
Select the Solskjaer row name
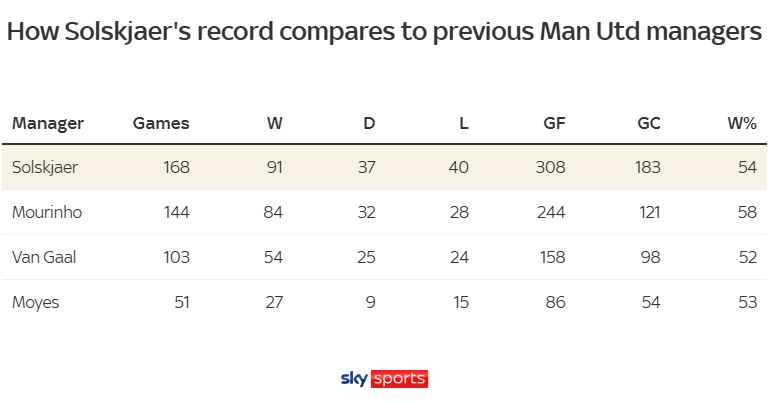pos(45,167)
